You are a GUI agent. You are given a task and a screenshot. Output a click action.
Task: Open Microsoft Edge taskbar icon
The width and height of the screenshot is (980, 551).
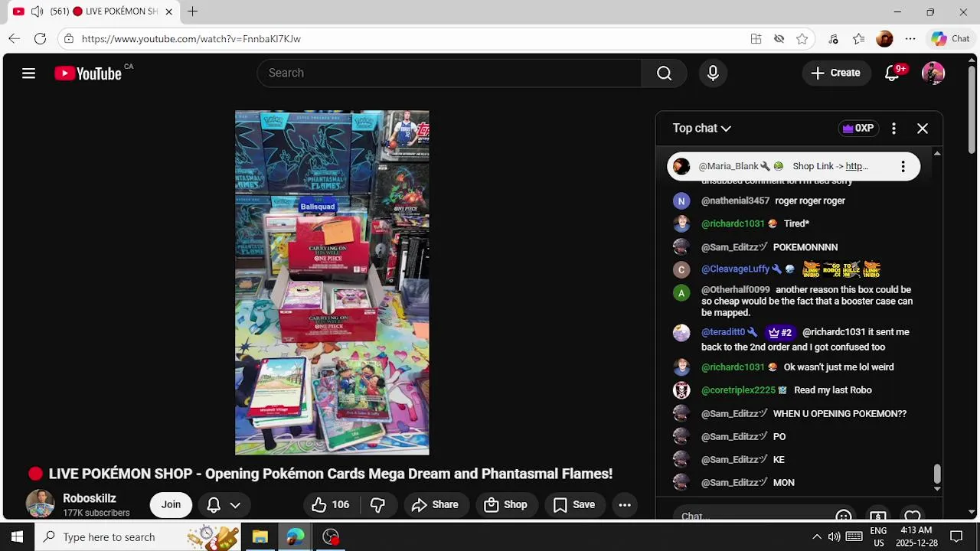[x=296, y=536]
